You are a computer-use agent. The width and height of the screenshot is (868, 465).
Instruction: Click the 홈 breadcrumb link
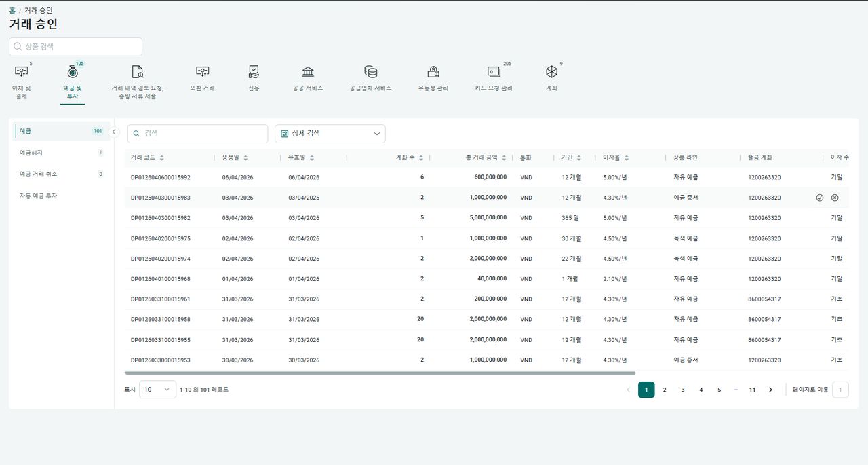pos(12,10)
